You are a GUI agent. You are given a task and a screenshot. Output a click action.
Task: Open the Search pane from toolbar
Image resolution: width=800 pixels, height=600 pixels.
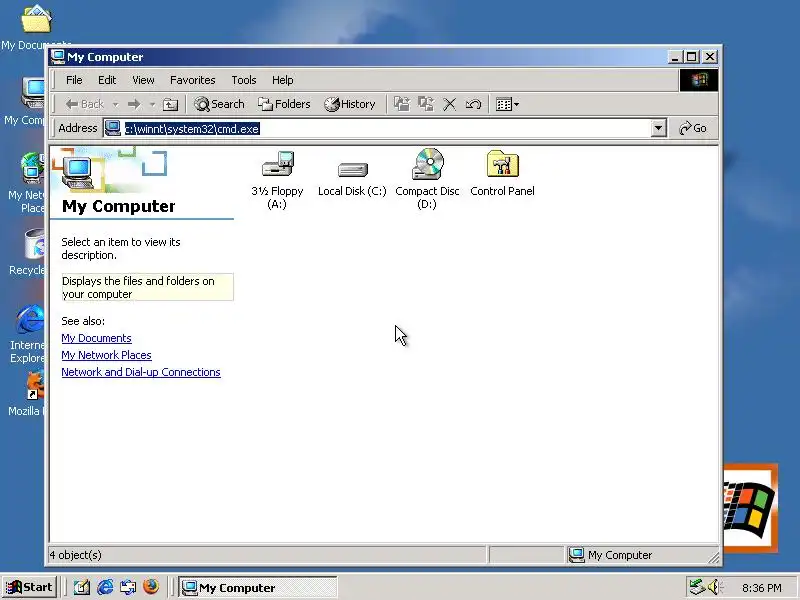[219, 104]
